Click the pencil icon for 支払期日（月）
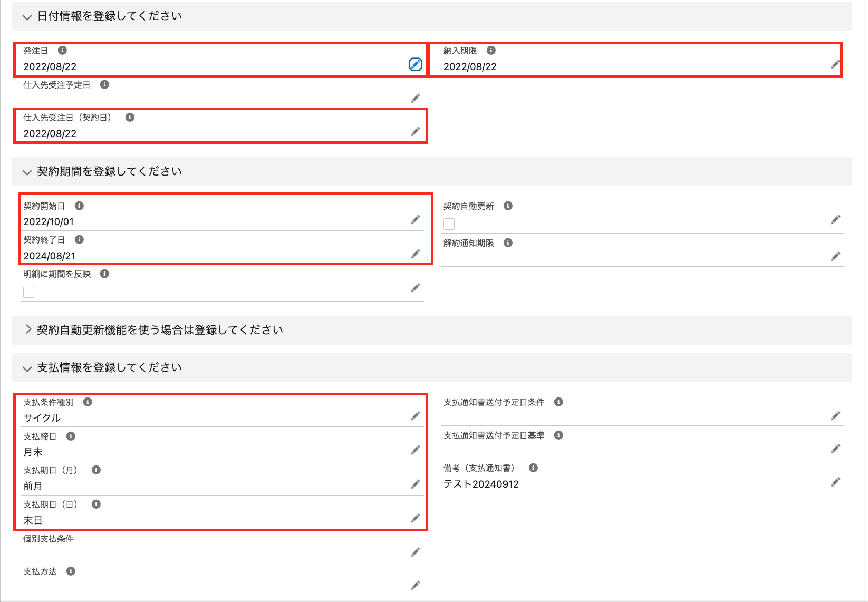This screenshot has width=868, height=602. pos(416,484)
